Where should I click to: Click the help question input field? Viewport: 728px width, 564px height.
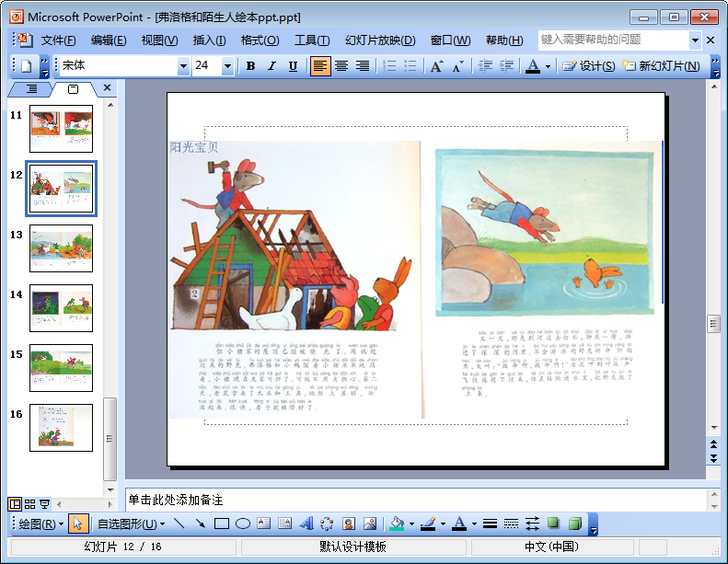click(614, 40)
